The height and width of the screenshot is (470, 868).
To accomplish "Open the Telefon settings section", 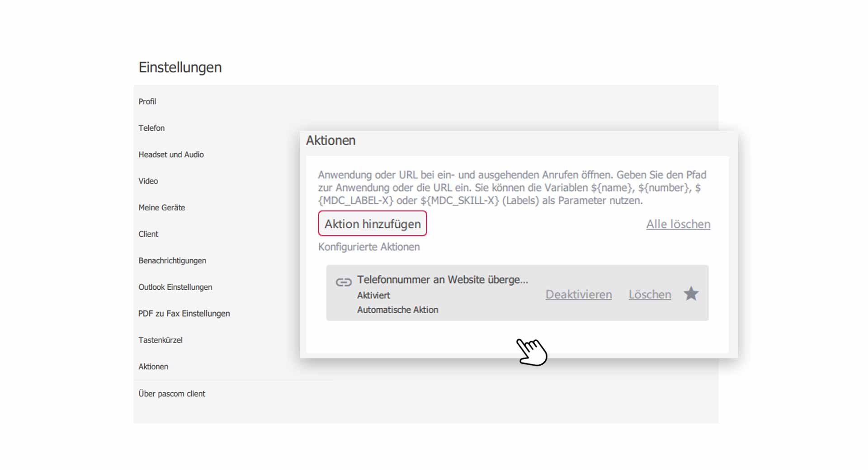I will (x=151, y=128).
